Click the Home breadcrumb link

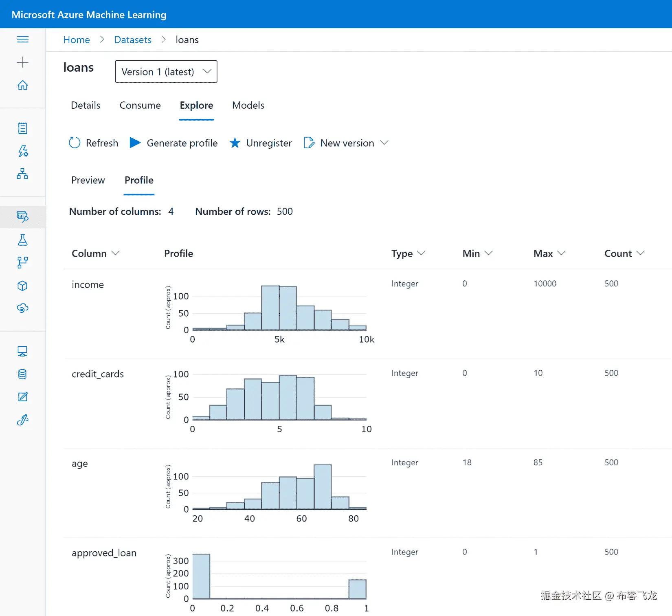coord(77,40)
